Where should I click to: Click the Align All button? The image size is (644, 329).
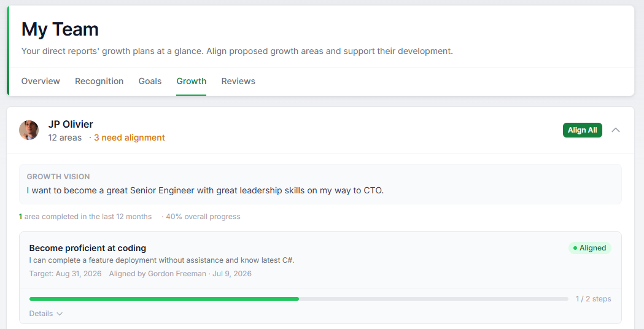(x=583, y=130)
